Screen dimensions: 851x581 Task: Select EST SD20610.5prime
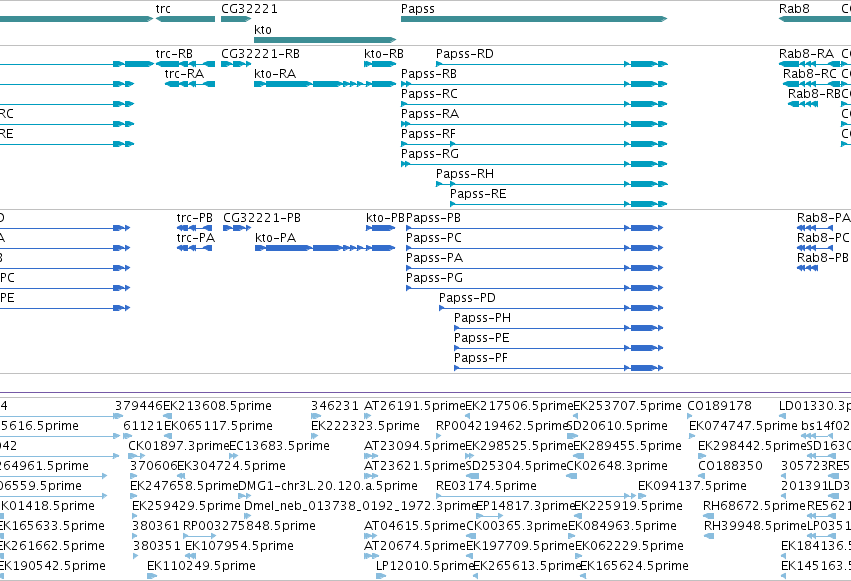[x=571, y=436]
